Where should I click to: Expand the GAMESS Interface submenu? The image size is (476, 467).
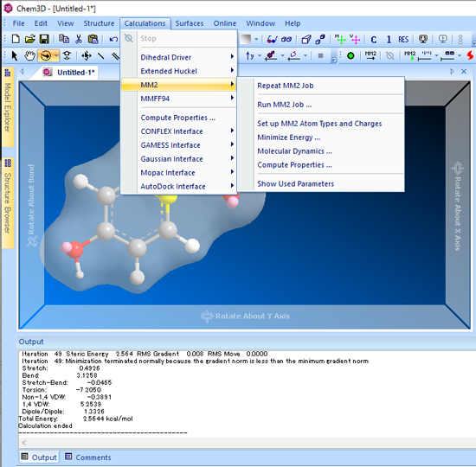pyautogui.click(x=178, y=145)
